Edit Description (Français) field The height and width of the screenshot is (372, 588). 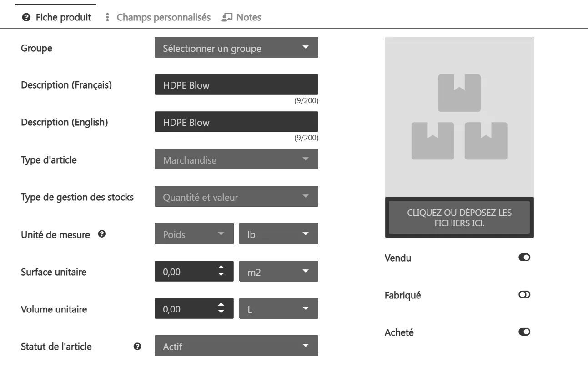click(x=236, y=85)
